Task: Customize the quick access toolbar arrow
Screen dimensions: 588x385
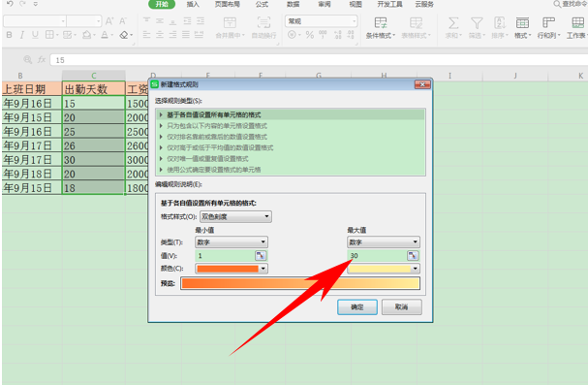Action: pyautogui.click(x=35, y=4)
